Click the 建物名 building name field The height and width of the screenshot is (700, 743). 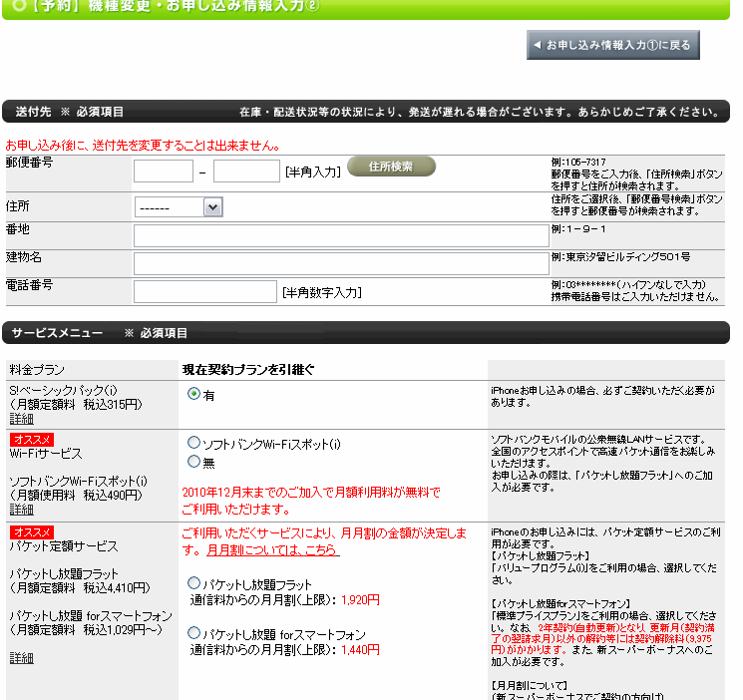[x=340, y=263]
